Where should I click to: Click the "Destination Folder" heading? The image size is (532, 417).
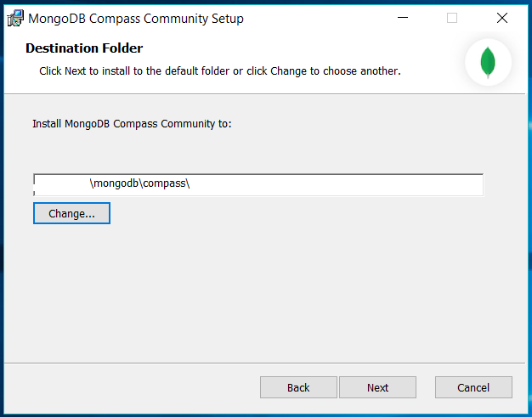(x=84, y=48)
